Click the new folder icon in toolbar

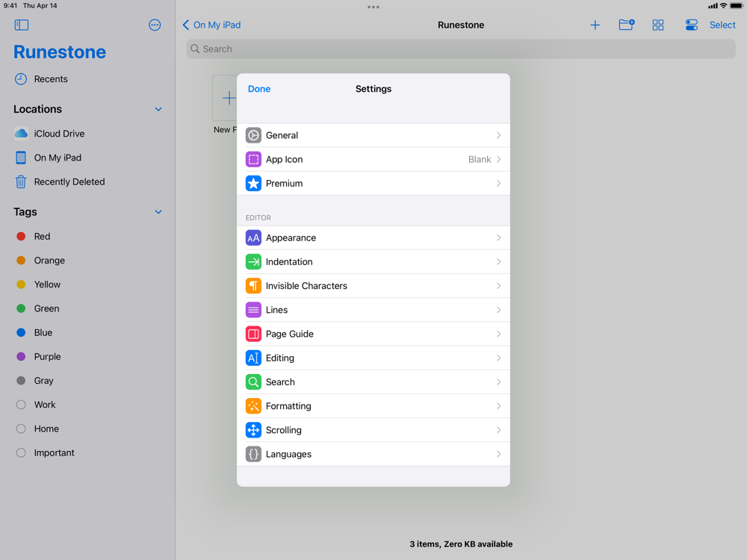(x=627, y=25)
